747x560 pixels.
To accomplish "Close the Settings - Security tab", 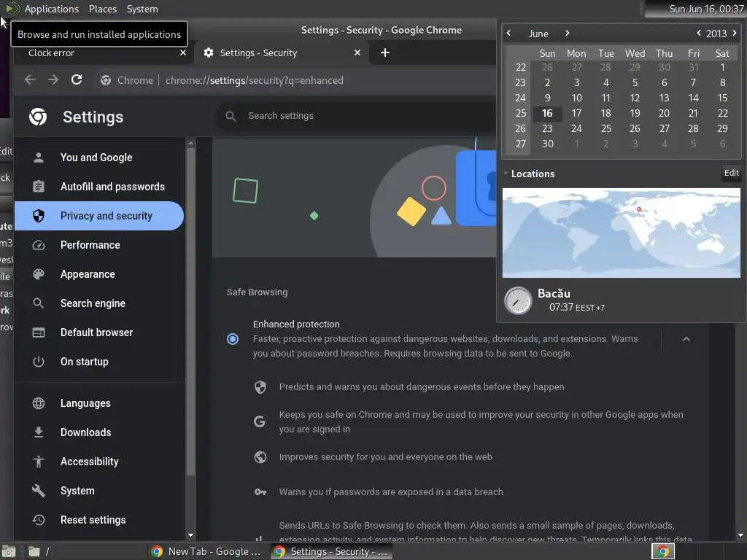I will click(357, 52).
